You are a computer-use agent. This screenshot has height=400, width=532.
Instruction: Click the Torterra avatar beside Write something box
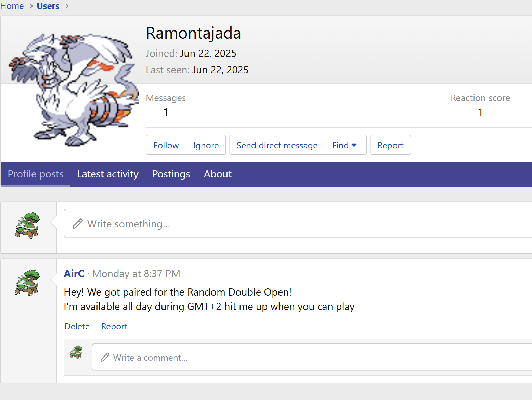pyautogui.click(x=27, y=225)
